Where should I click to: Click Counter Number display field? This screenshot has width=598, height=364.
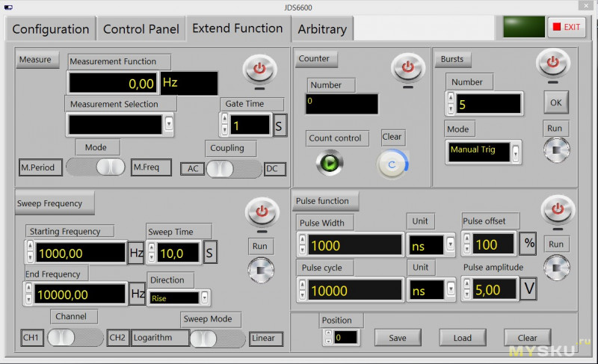(x=342, y=104)
